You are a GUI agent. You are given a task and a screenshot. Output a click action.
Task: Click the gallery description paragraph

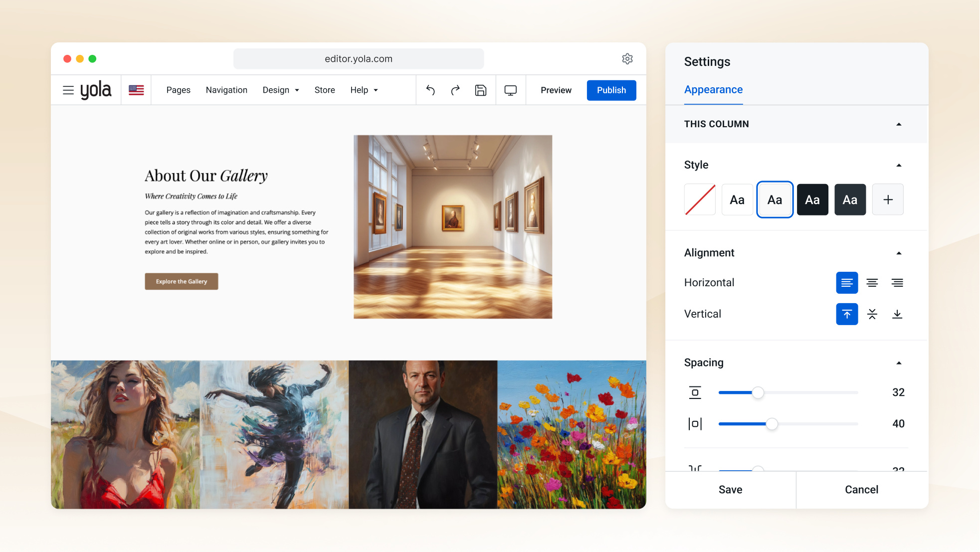(x=236, y=232)
